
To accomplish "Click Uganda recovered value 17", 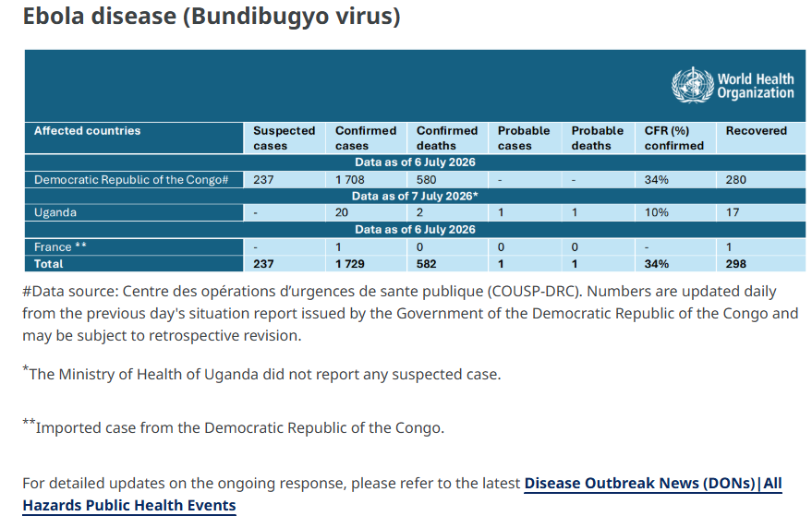I will coord(733,212).
